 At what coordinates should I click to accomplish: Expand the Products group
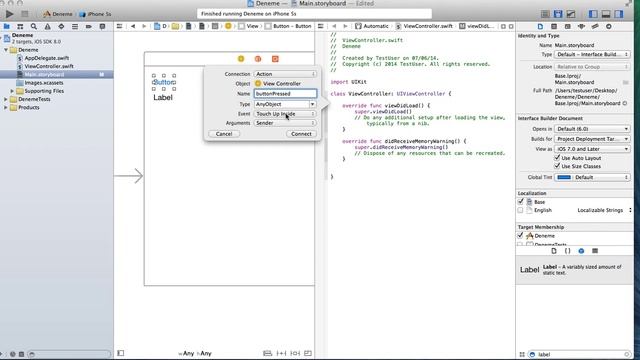coord(6,107)
